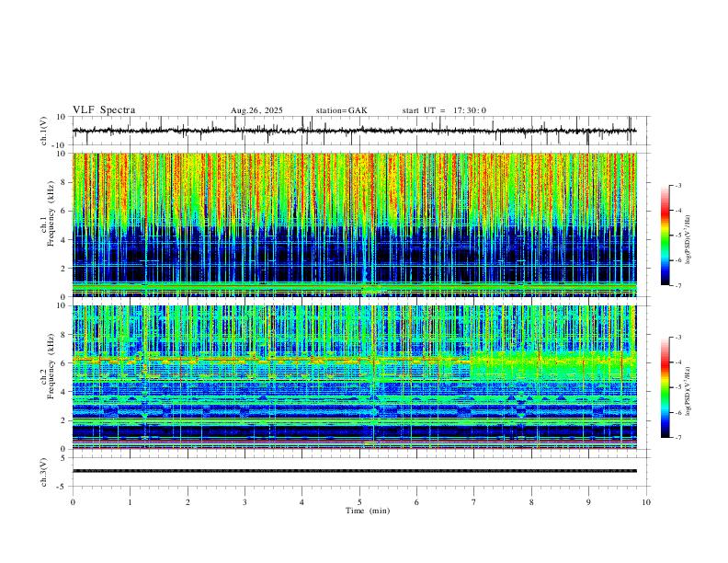Image resolution: width=728 pixels, height=563 pixels.
Task: Select the "ch.3(V)" axis label
Action: (x=44, y=472)
